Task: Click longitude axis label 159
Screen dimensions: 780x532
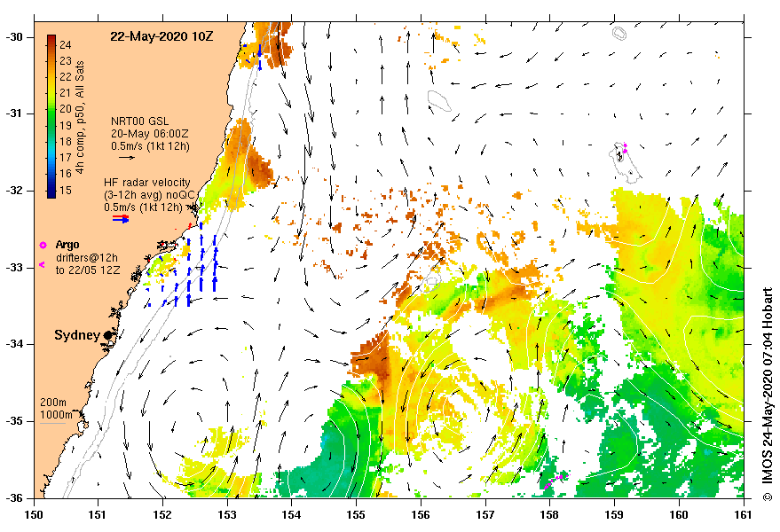Action: pyautogui.click(x=614, y=514)
